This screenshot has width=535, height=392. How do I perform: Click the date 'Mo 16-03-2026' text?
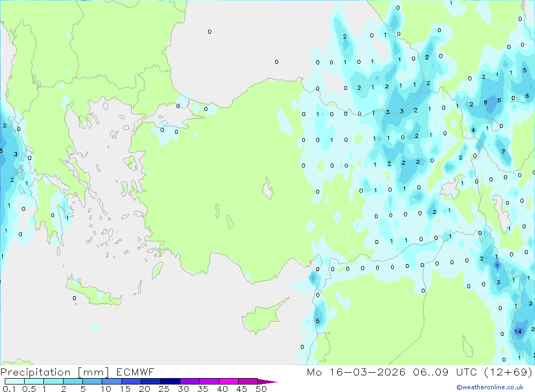click(x=356, y=372)
